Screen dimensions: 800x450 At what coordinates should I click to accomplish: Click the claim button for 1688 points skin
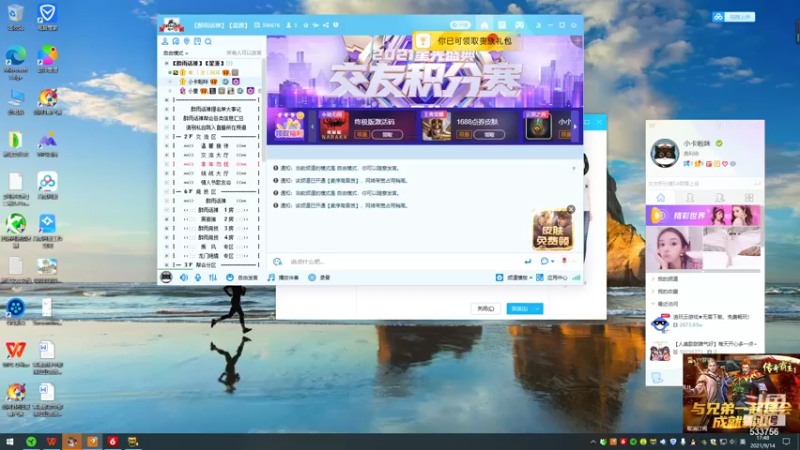point(489,135)
